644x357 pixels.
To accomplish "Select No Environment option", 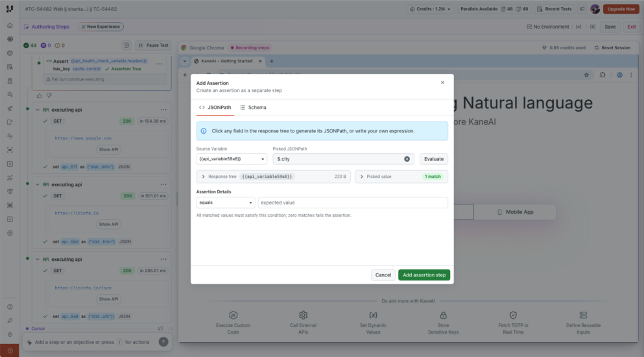I will pos(548,27).
